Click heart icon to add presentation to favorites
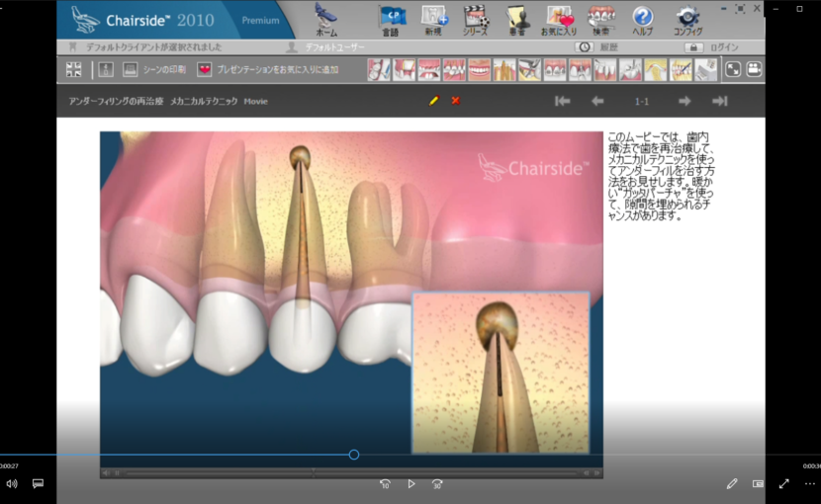 (x=204, y=69)
